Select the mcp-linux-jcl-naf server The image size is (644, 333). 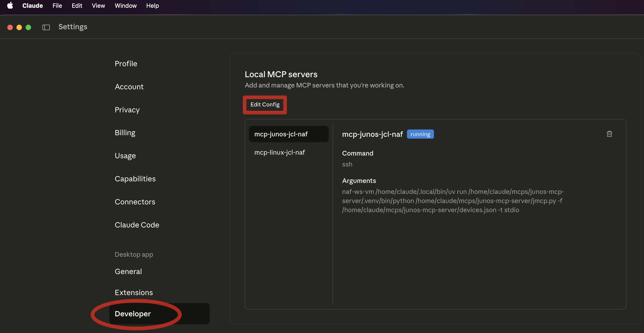[x=289, y=152]
